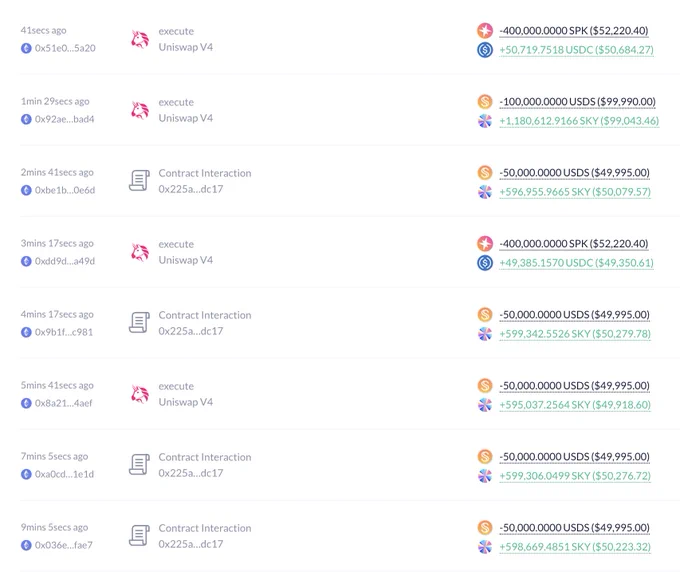The width and height of the screenshot is (680, 572).
Task: Click SKY token icon beside +596,955.9665 SKY
Action: (485, 192)
